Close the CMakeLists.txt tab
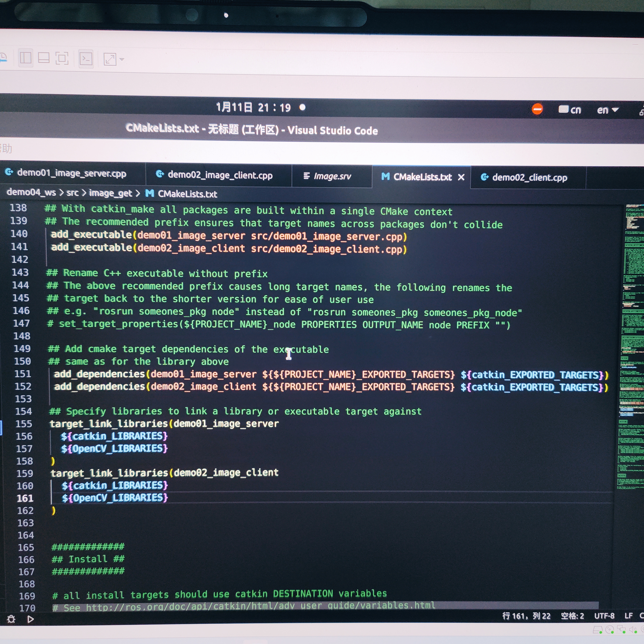Image resolution: width=644 pixels, height=644 pixels. (x=461, y=177)
